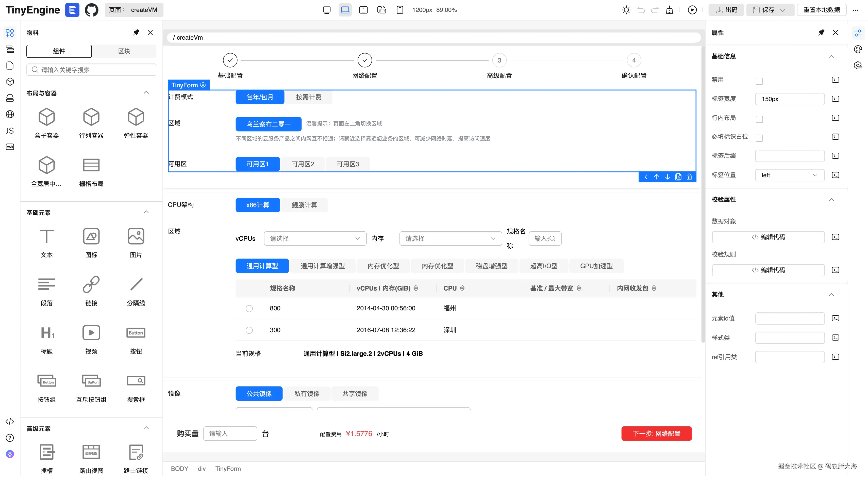Open the 标签位置 left dropdown
Viewport: 868px width, 481px height.
(790, 175)
